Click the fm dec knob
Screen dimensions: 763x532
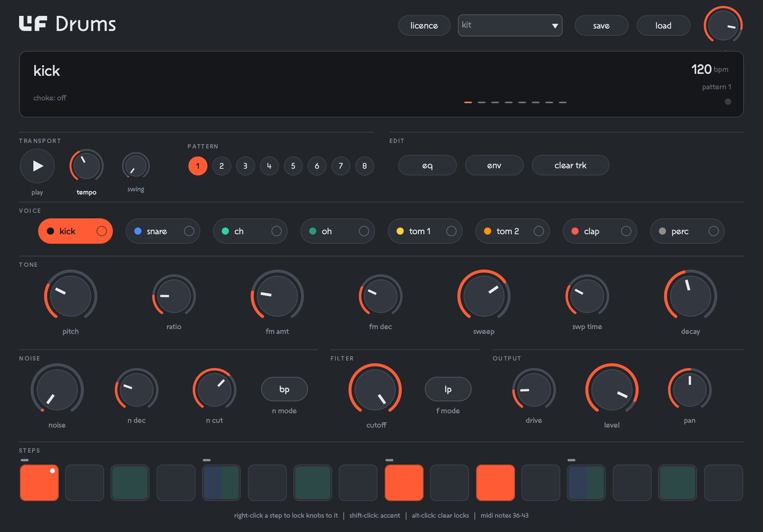380,296
